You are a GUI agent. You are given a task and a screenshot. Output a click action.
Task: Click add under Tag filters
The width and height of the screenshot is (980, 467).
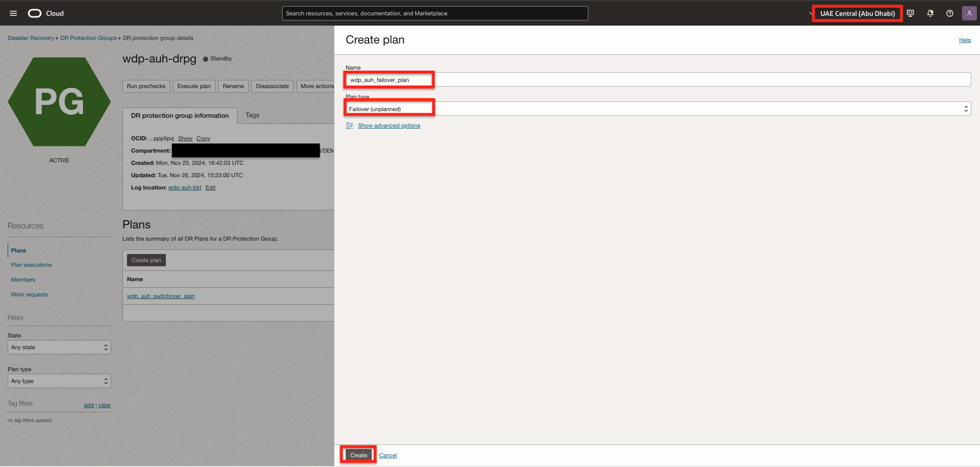(89, 405)
